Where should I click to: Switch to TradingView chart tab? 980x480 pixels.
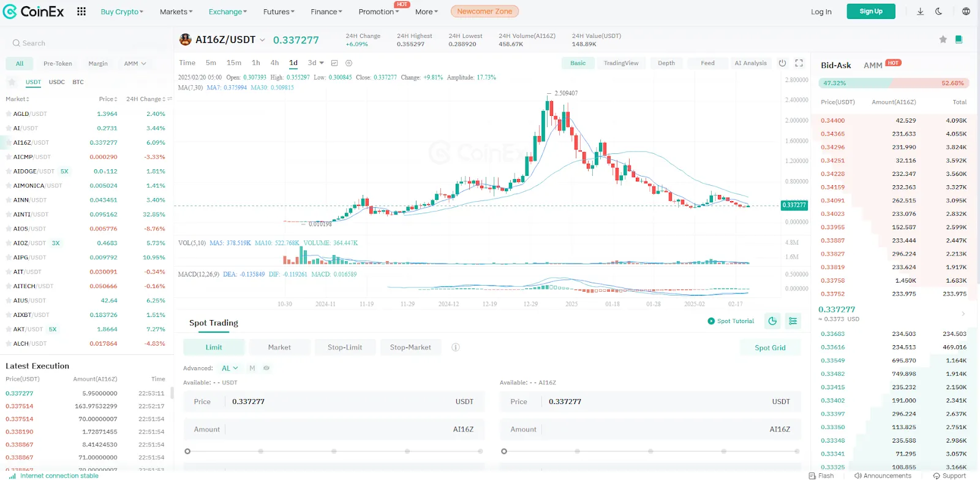click(x=621, y=63)
